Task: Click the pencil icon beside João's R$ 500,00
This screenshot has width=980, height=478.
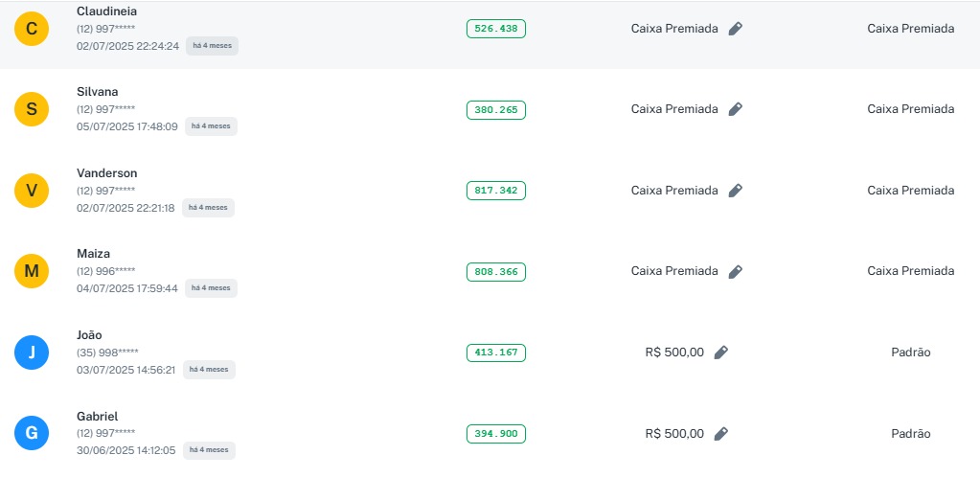Action: pyautogui.click(x=720, y=353)
